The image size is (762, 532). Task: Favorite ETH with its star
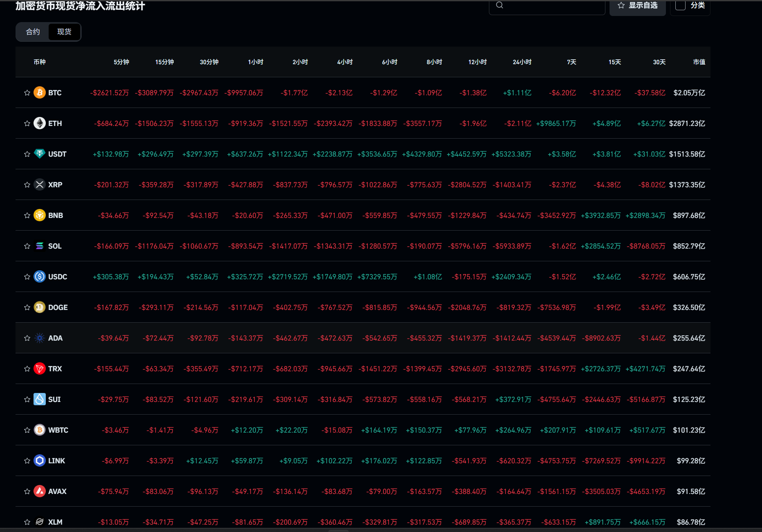27,123
